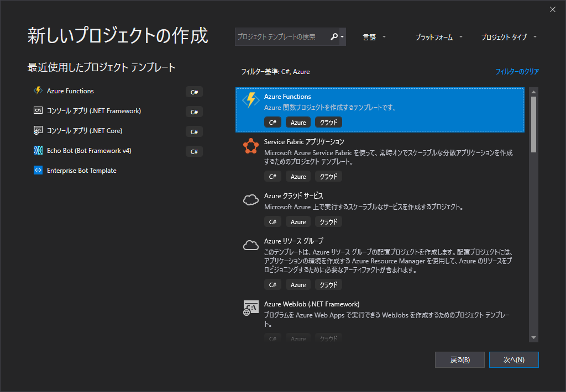Click the Service Fabric orange icon

pyautogui.click(x=251, y=146)
